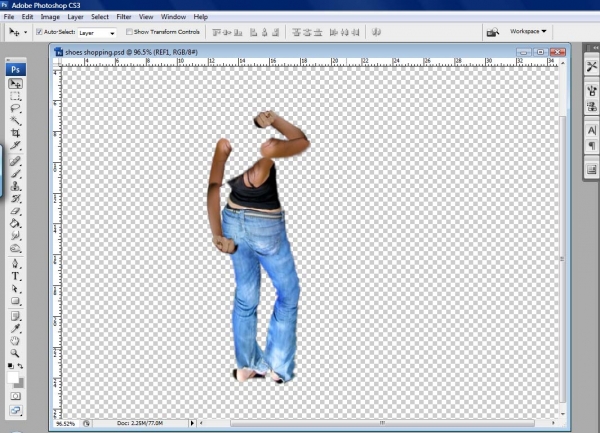Open the Paragraph panel icon in dock
Image resolution: width=600 pixels, height=433 pixels.
[592, 146]
